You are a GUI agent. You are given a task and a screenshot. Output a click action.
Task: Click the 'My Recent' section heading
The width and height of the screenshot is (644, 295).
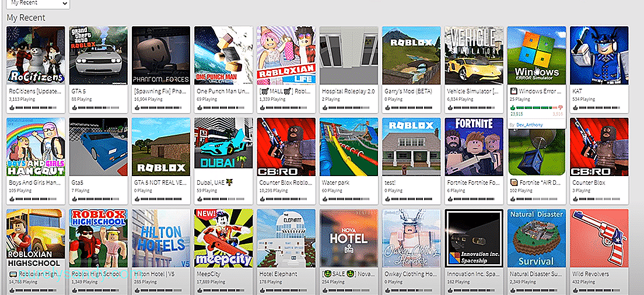(26, 17)
